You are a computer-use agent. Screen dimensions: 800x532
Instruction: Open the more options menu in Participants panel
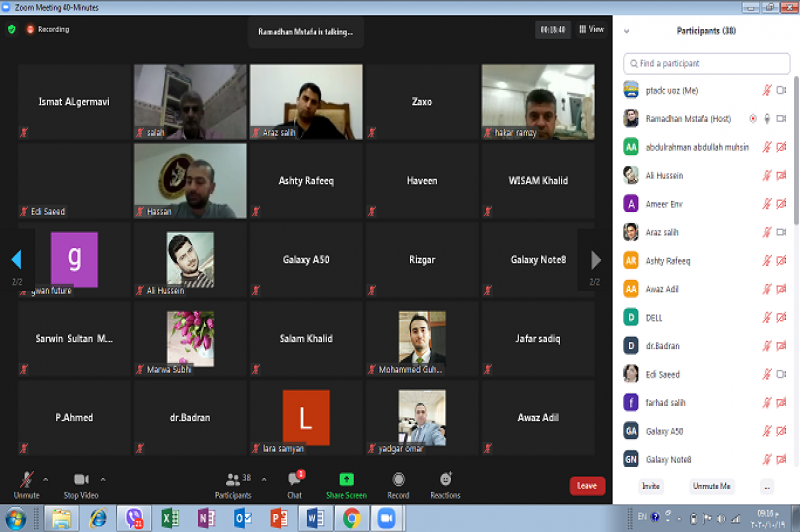(x=767, y=486)
